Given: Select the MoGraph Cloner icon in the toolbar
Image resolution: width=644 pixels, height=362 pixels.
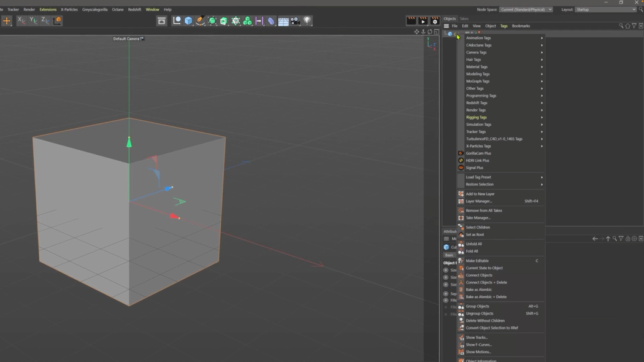Looking at the screenshot, I should pyautogui.click(x=249, y=21).
